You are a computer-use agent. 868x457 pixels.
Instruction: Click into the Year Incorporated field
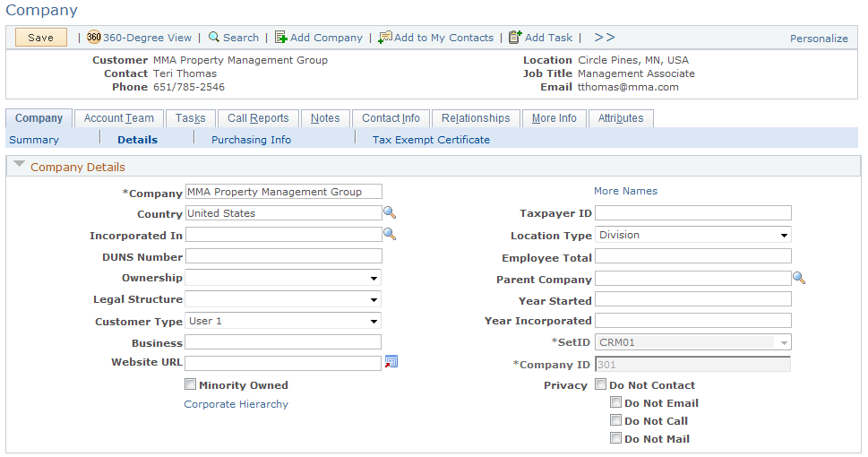pyautogui.click(x=693, y=320)
